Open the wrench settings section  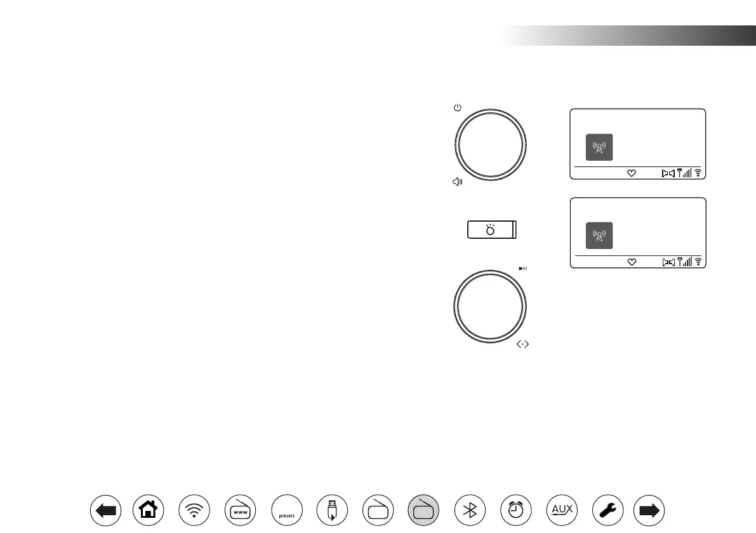tap(607, 510)
